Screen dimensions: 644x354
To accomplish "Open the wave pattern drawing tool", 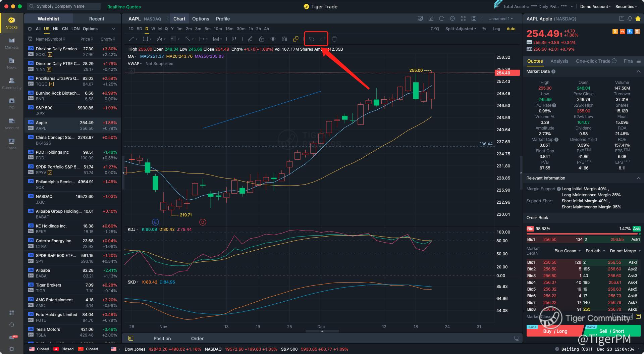I will [x=160, y=39].
